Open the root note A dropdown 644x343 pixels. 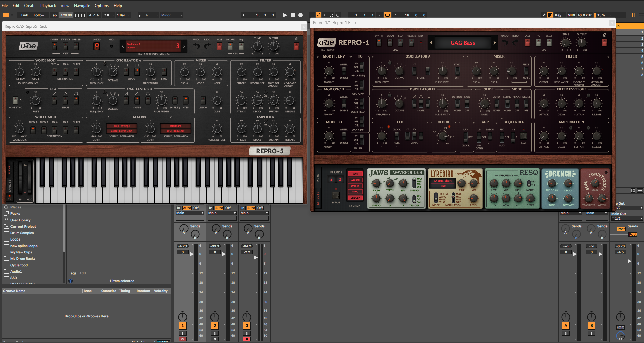(x=151, y=15)
